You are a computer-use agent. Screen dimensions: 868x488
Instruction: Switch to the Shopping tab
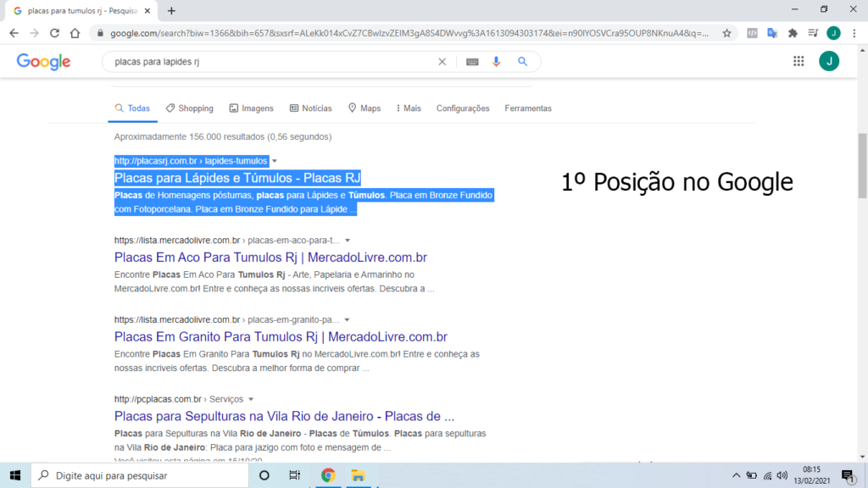(189, 108)
